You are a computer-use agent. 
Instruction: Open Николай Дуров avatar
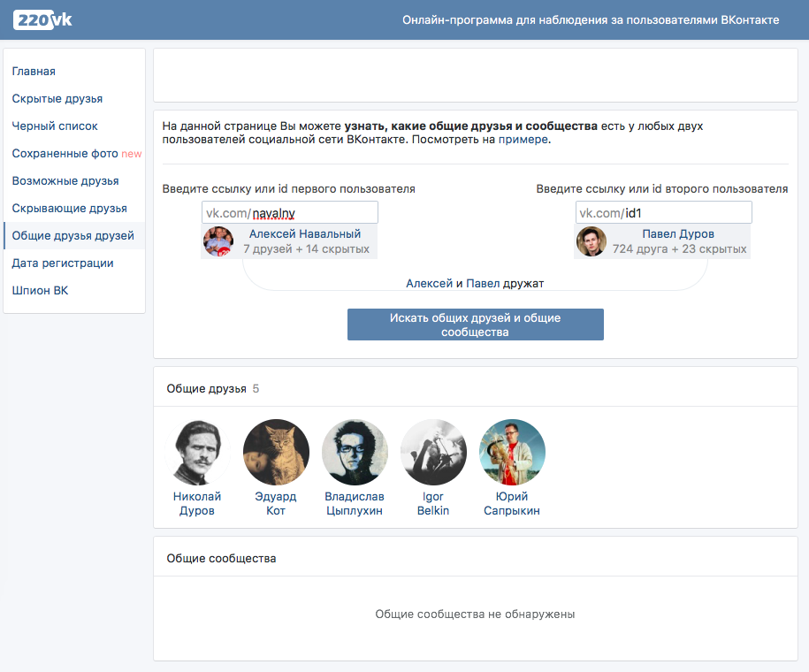point(197,452)
